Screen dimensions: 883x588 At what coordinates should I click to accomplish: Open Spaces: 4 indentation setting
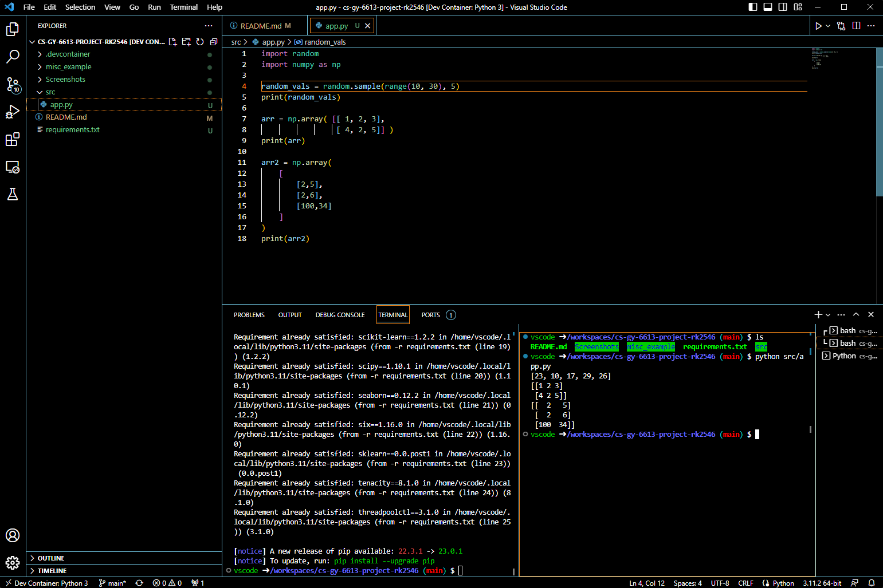(x=688, y=583)
